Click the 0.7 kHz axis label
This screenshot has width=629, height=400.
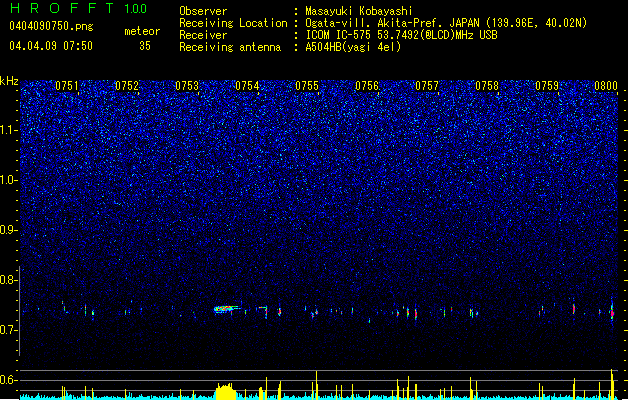point(9,330)
